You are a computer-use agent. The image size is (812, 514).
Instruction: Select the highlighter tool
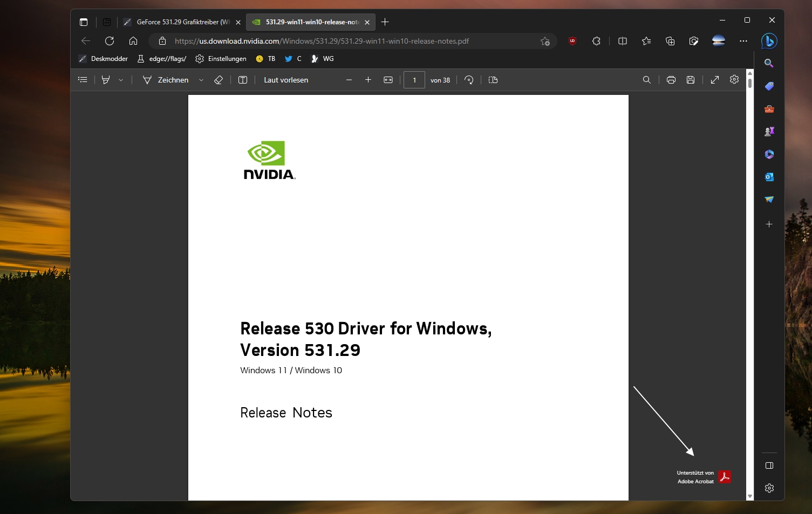[106, 80]
